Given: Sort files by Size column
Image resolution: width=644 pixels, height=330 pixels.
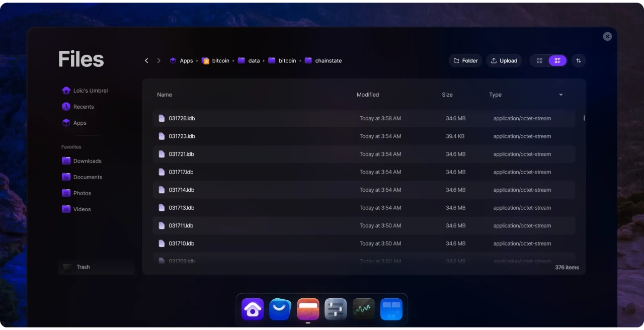Looking at the screenshot, I should point(447,95).
